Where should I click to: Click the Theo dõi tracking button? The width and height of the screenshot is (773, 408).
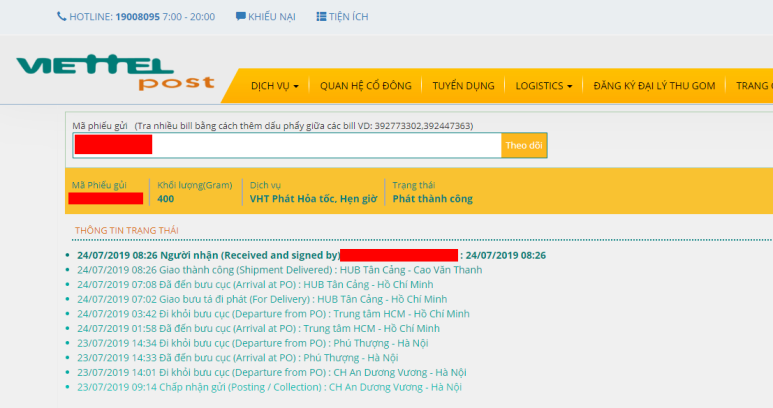[x=524, y=145]
